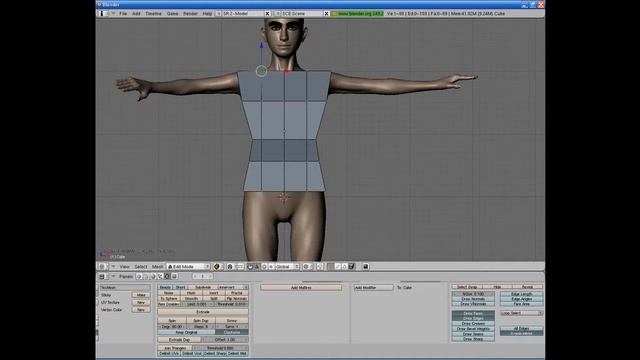Switch to the Logic context icon

click(x=138, y=276)
